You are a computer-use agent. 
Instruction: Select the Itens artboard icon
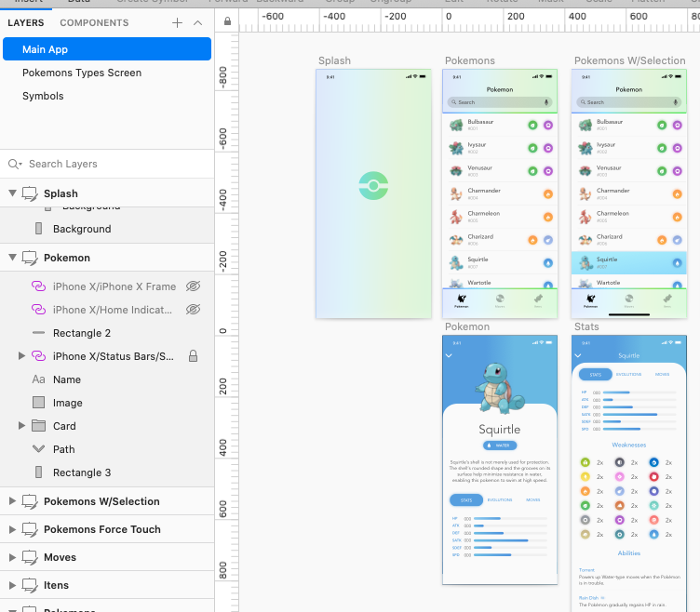coord(30,586)
